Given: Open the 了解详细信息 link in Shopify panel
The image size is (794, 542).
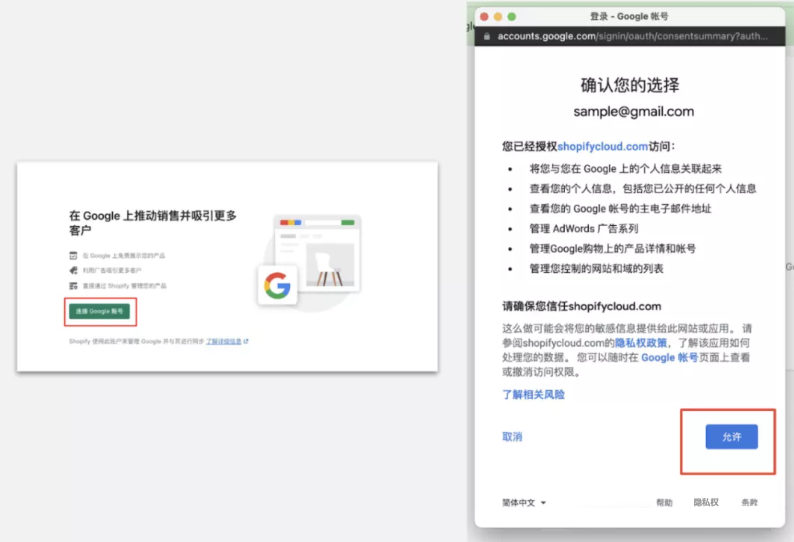Looking at the screenshot, I should coord(223,341).
